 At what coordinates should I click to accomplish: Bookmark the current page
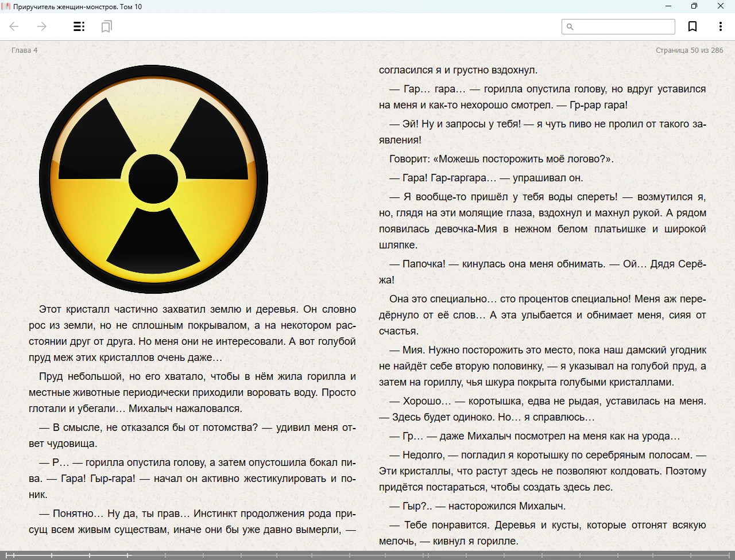[693, 26]
